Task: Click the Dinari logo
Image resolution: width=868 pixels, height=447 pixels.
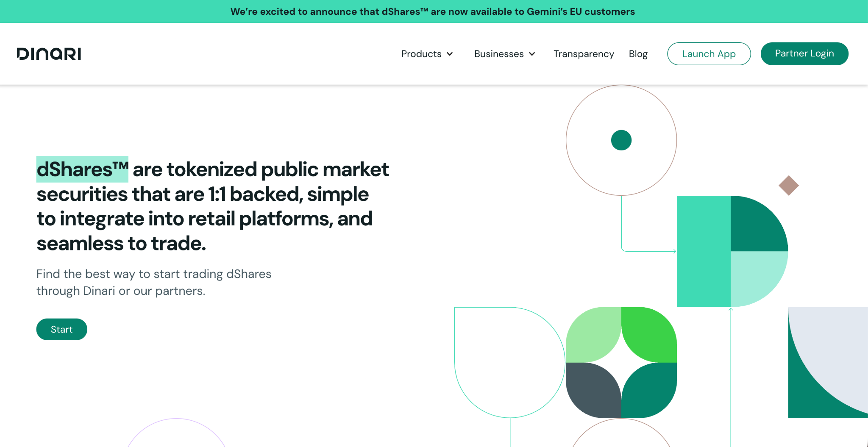Action: click(49, 54)
